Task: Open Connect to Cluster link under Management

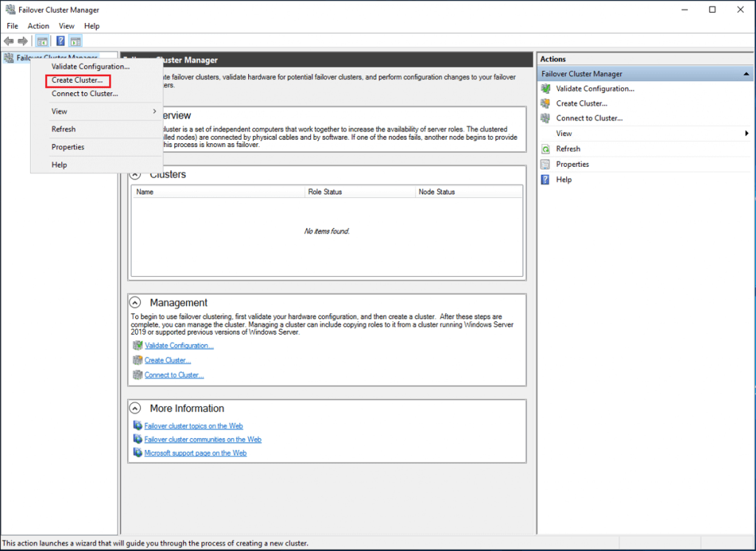Action: click(x=174, y=375)
